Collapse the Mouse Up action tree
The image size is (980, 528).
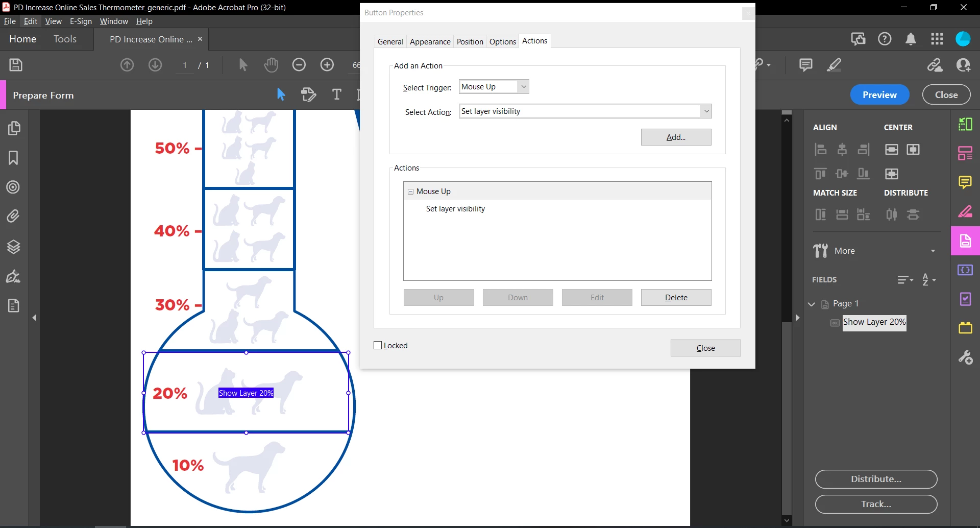(410, 191)
